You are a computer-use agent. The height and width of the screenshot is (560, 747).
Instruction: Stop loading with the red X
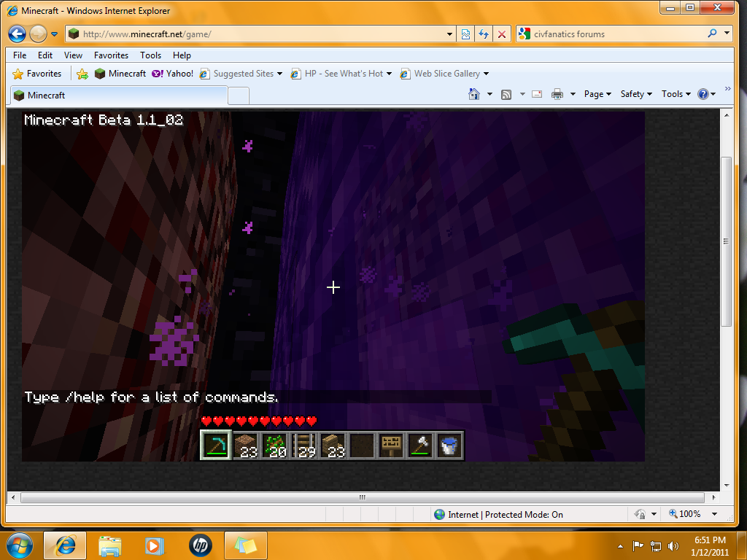tap(502, 34)
